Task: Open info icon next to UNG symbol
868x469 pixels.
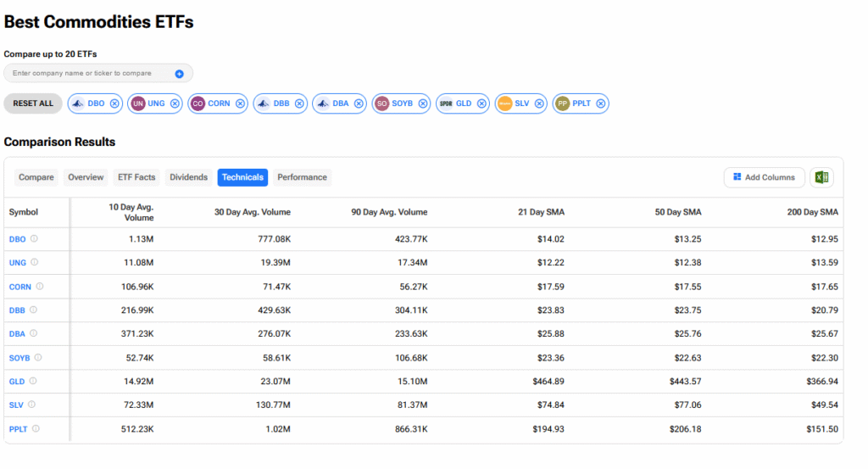Action: (34, 262)
